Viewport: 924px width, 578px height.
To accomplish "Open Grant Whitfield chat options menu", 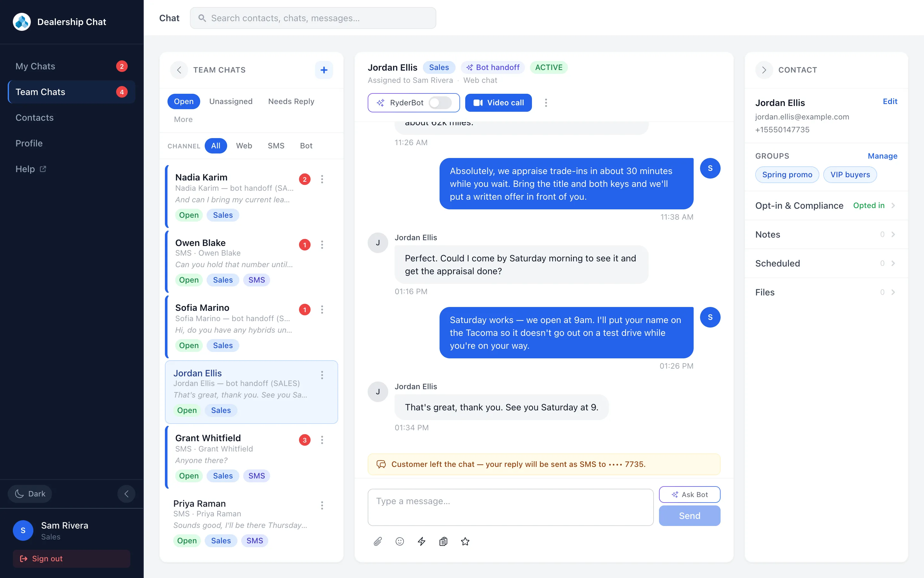I will [322, 440].
